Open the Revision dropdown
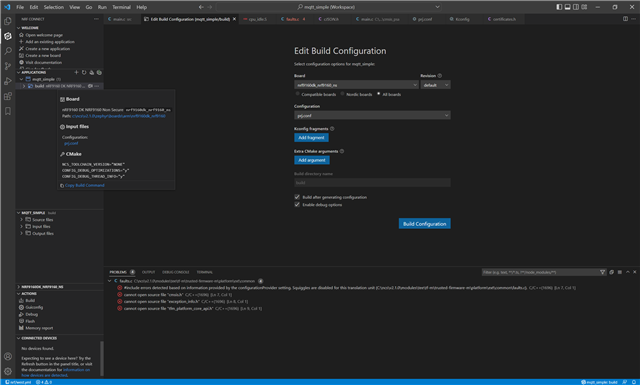The height and width of the screenshot is (385, 640). click(x=436, y=85)
